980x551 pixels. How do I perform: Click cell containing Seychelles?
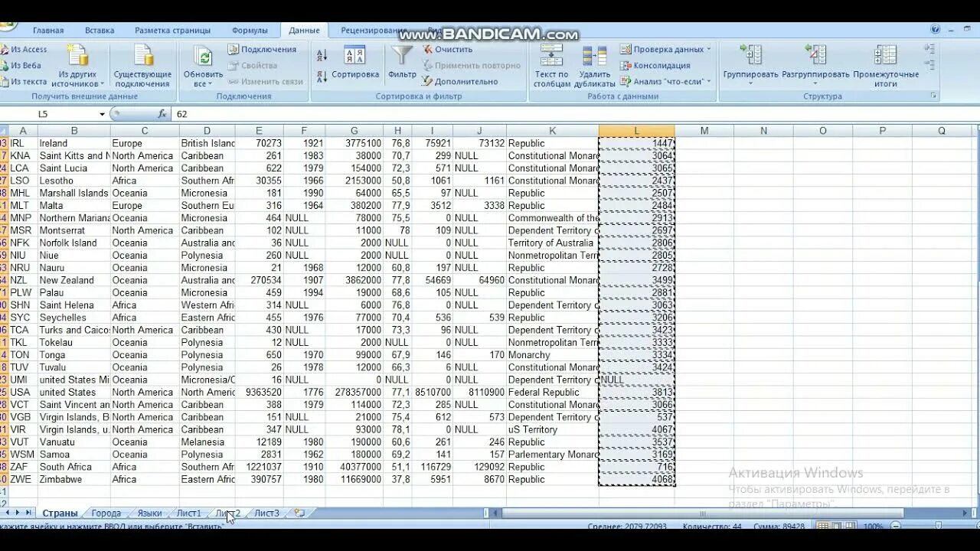tap(74, 318)
